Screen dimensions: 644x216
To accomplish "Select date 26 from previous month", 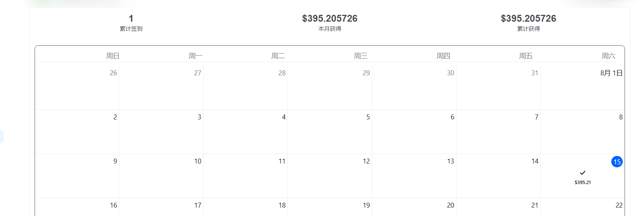I will tap(113, 73).
